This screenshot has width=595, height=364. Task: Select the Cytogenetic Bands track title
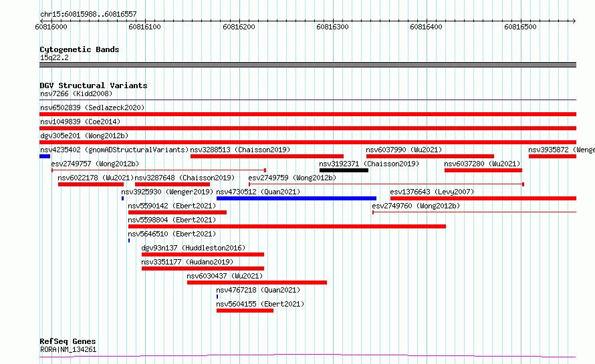point(80,49)
